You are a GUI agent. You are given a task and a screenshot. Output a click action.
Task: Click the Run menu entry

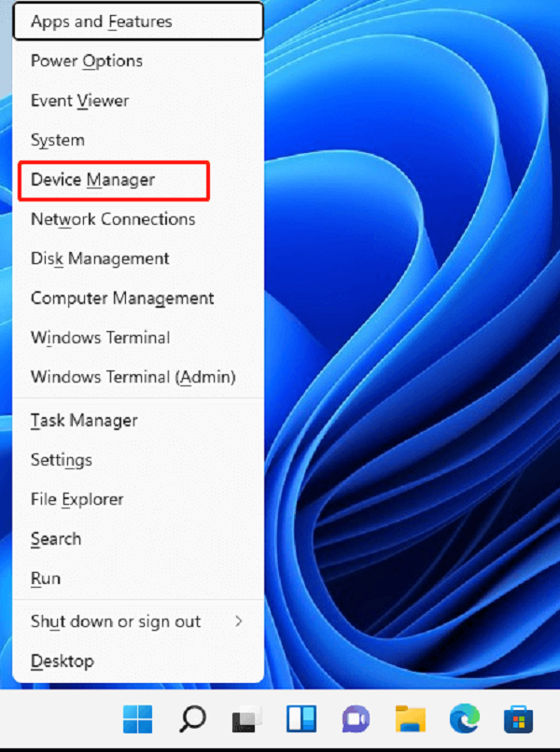coord(46,578)
